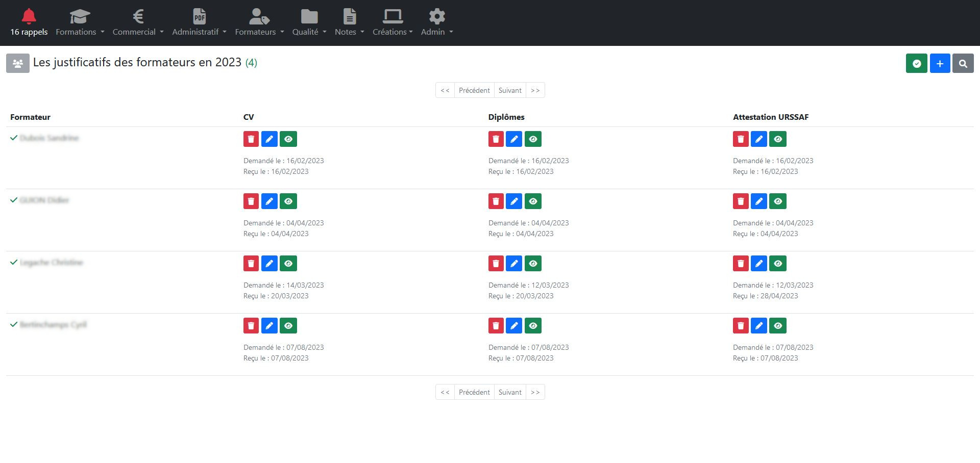This screenshot has width=980, height=463.
Task: View URSSAF attestation eye in 07/08/2023 row
Action: point(778,326)
